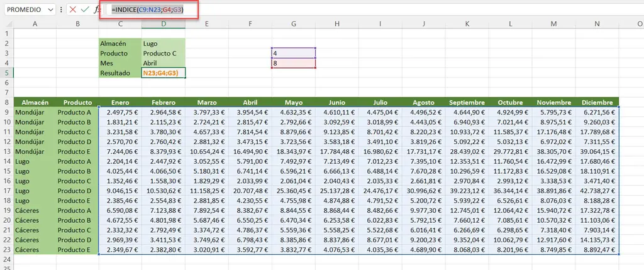The width and height of the screenshot is (644, 270).
Task: Click cell D3 containing Producto C
Action: [x=164, y=53]
